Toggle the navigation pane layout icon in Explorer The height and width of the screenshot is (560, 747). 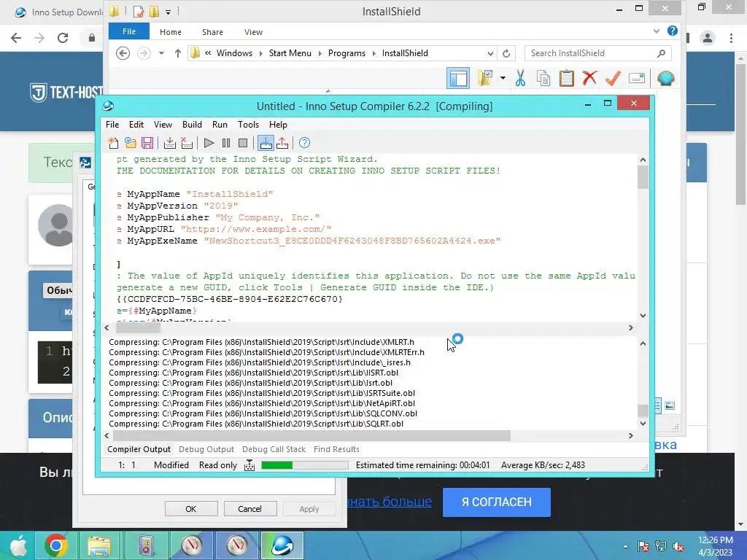(458, 78)
